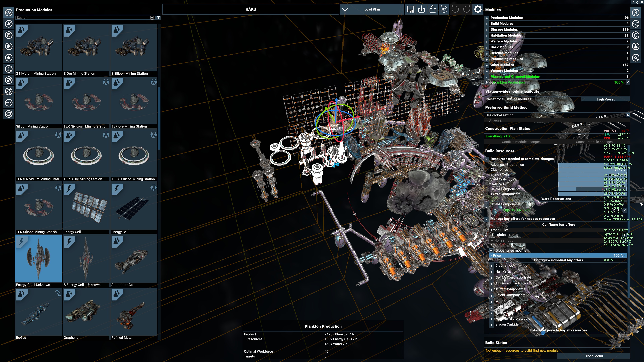644x362 pixels.
Task: Open the Other Modules three-dots icon
Action: [9, 103]
